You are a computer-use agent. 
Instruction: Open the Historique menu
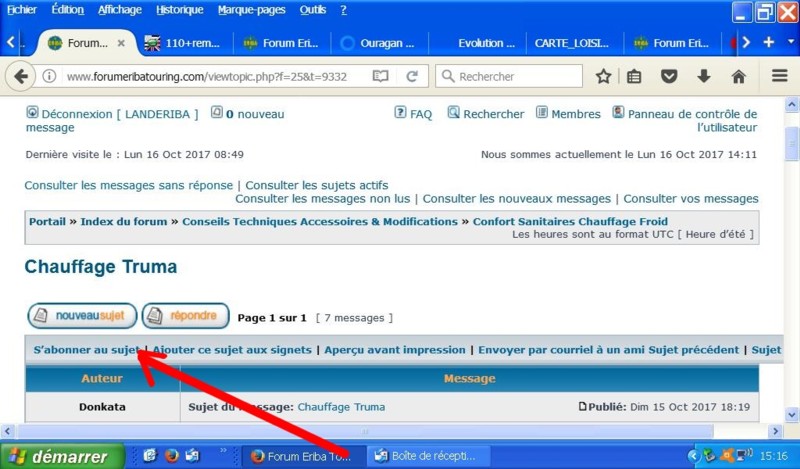point(179,10)
